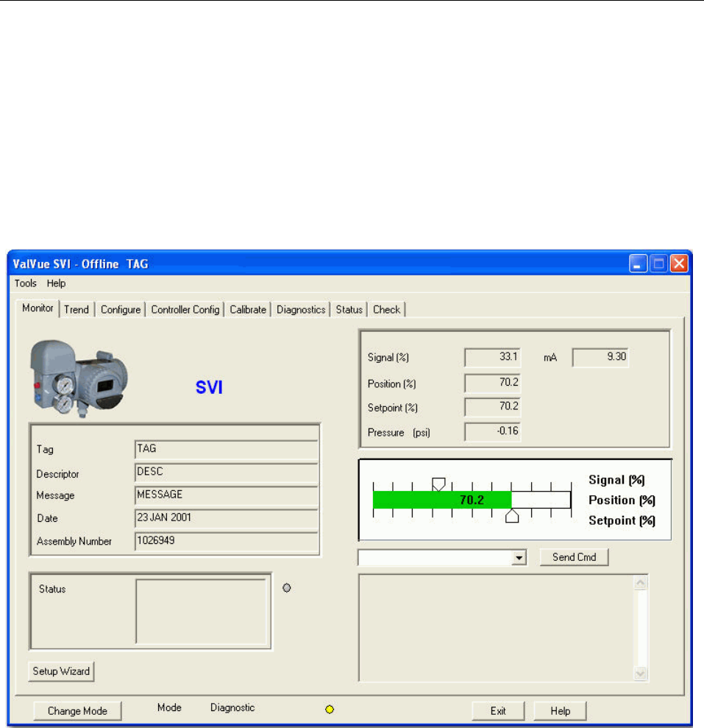Close the ValVue SVI window

(x=679, y=264)
